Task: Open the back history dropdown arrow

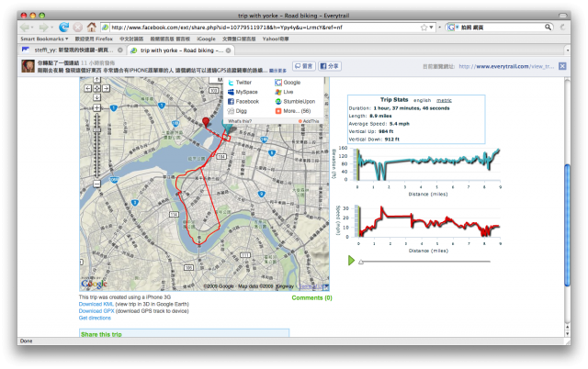Action: [32, 28]
